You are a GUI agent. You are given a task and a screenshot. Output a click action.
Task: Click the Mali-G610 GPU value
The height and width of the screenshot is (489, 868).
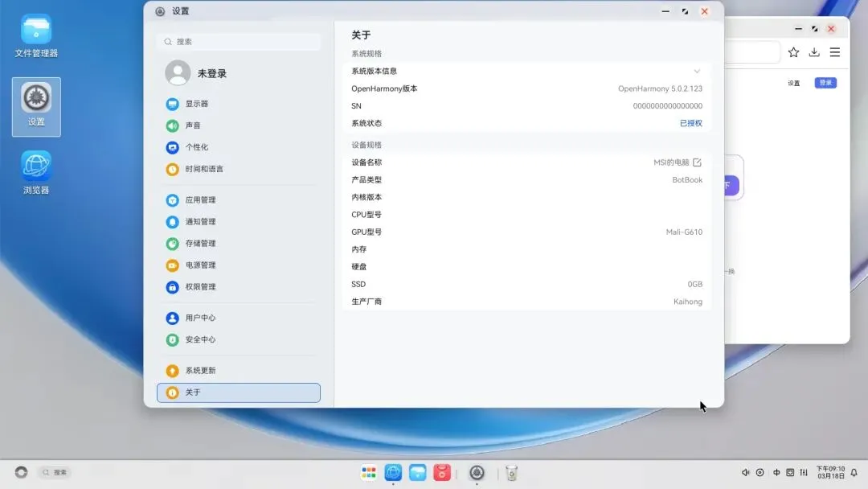tap(684, 232)
